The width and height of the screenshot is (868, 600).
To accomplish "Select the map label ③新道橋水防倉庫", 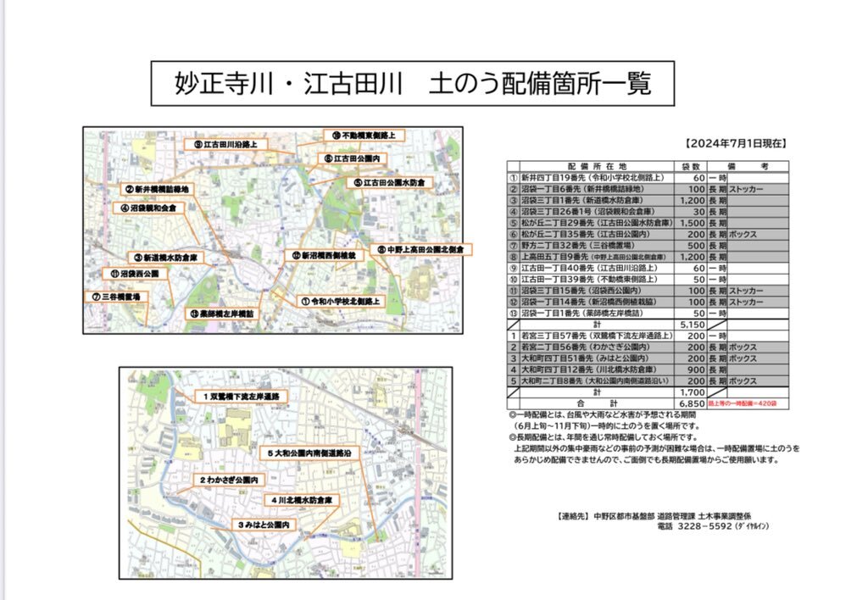I will 165,258.
